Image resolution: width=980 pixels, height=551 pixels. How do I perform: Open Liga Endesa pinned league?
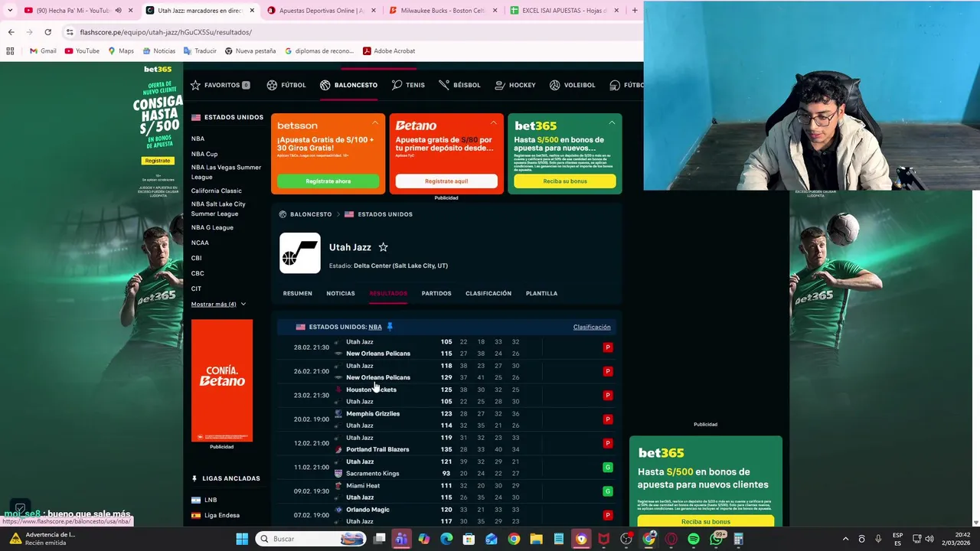[x=221, y=515]
